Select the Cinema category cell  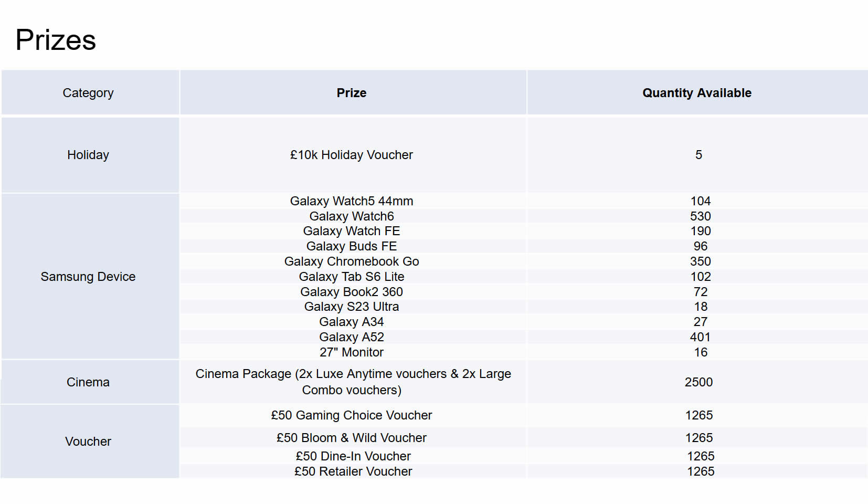pos(88,382)
